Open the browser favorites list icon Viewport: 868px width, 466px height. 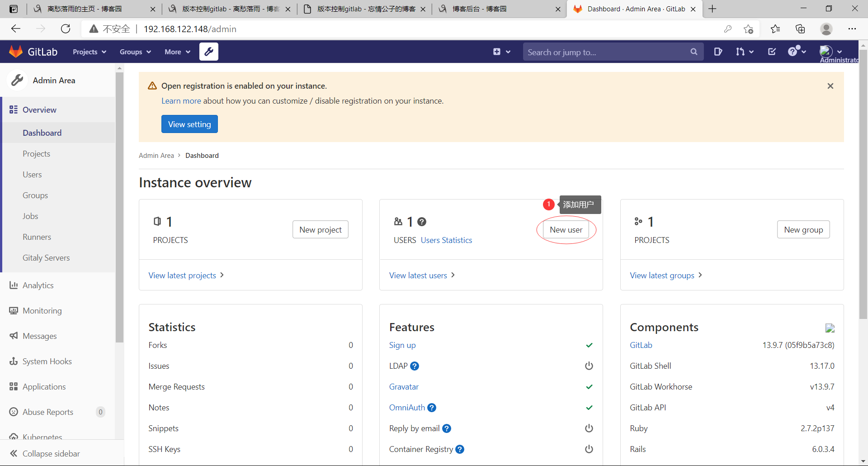tap(775, 29)
